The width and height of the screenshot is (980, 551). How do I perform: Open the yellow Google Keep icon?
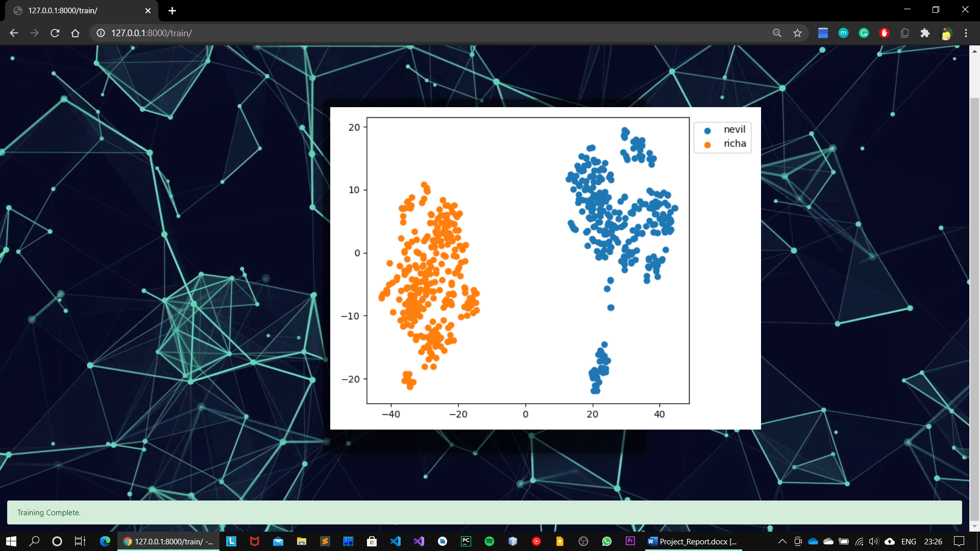click(x=560, y=541)
